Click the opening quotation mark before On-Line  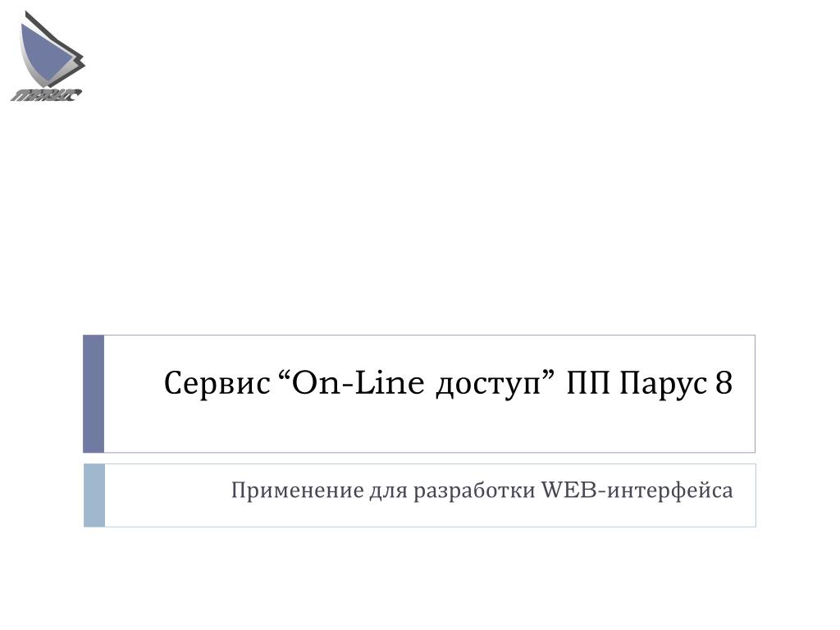point(285,376)
